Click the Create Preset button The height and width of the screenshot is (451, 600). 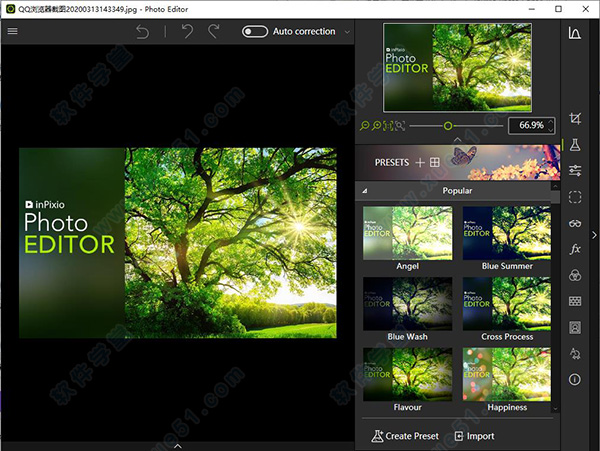[x=405, y=436]
